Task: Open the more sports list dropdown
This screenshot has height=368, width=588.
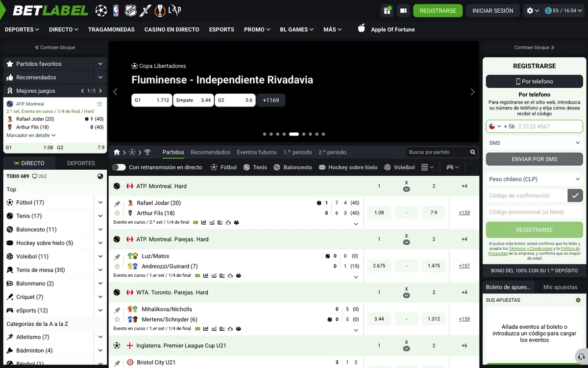Action: pos(427,167)
